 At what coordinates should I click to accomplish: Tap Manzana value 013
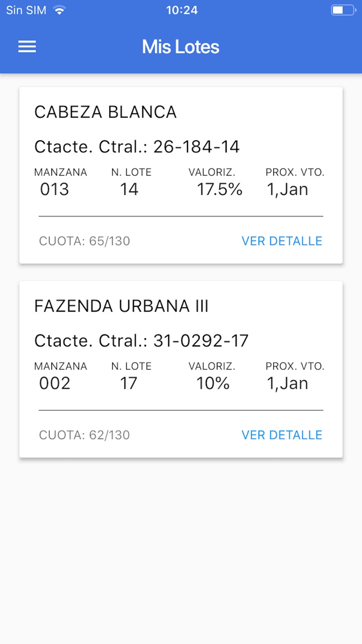pos(54,189)
